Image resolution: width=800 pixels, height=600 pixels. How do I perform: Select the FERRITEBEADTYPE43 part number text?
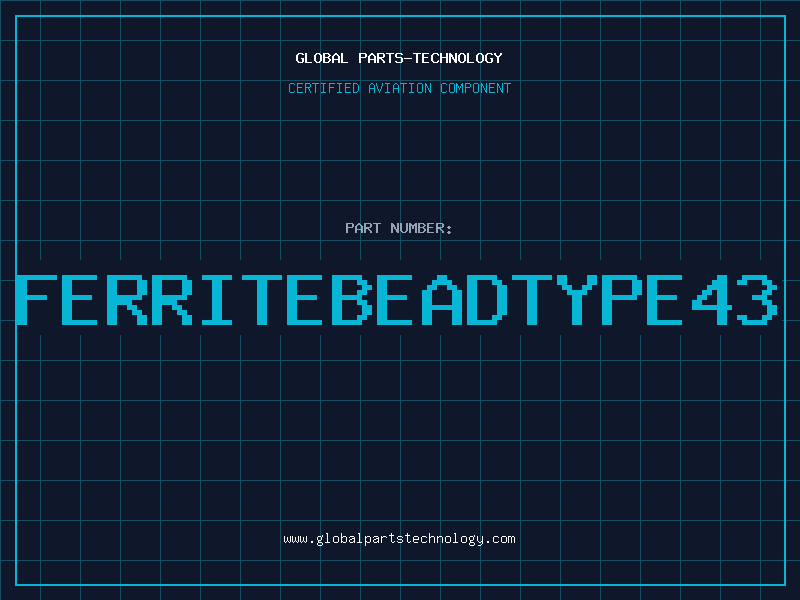click(396, 299)
